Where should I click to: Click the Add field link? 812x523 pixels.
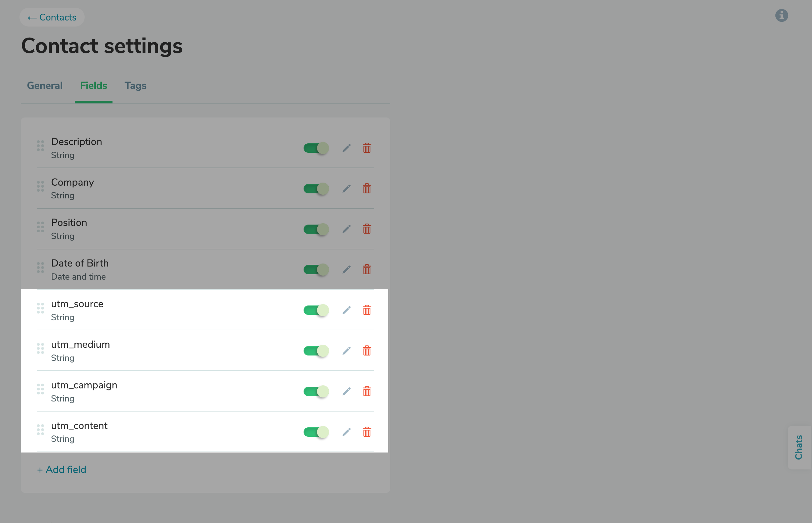pyautogui.click(x=61, y=469)
